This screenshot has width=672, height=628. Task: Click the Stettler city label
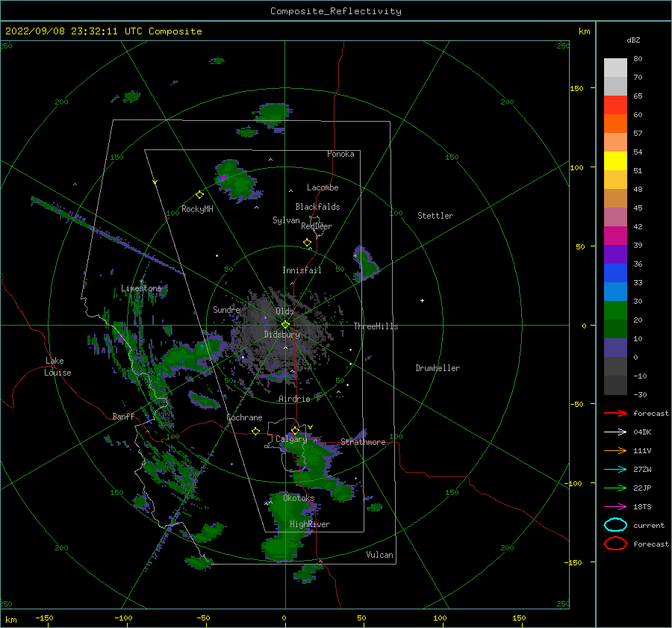coord(435,216)
